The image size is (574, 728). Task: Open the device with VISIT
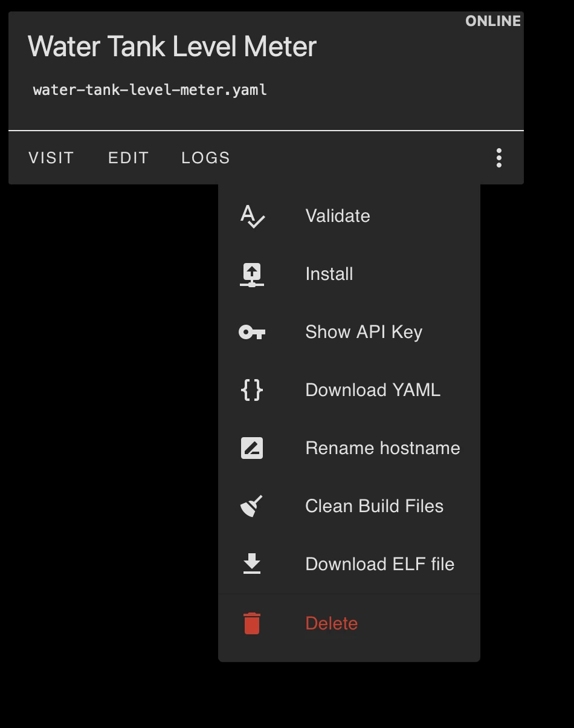(51, 158)
